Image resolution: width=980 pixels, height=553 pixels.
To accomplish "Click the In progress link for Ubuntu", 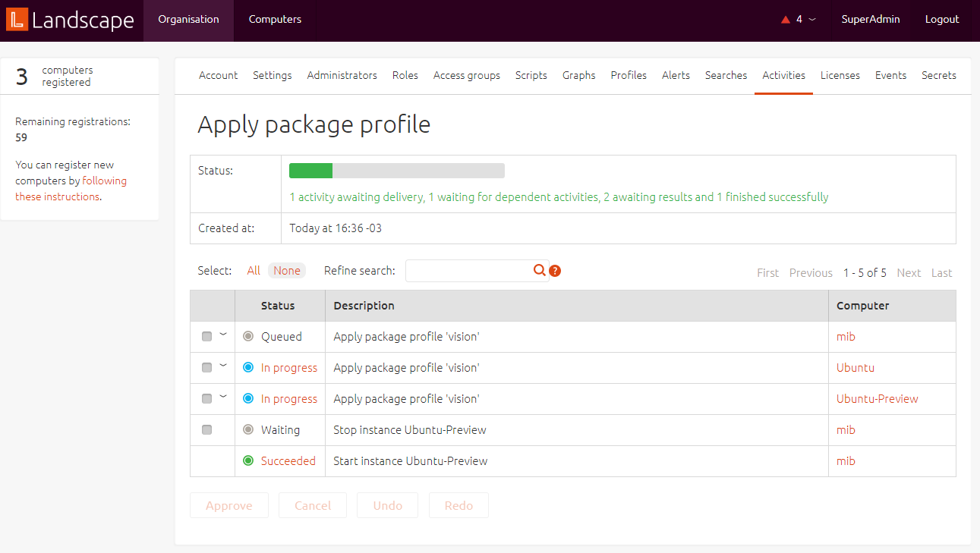I will (x=289, y=367).
